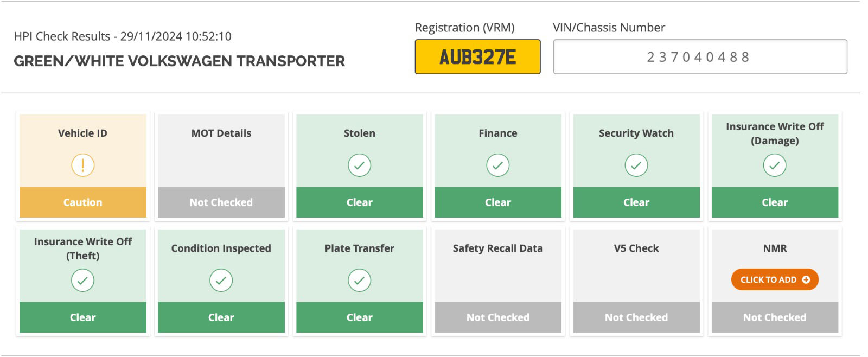Click the Finance Clear status bar

click(x=497, y=202)
